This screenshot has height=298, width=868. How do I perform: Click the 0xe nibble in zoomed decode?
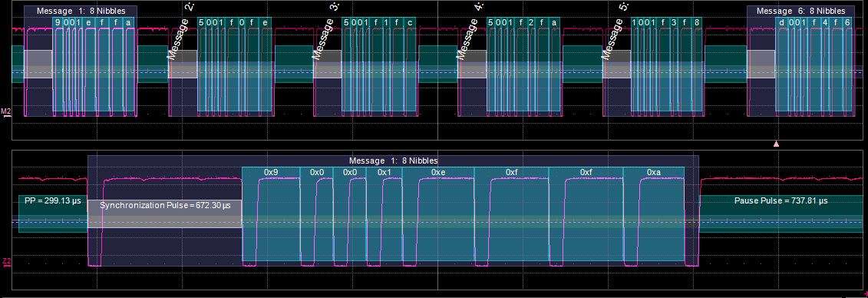coord(438,172)
